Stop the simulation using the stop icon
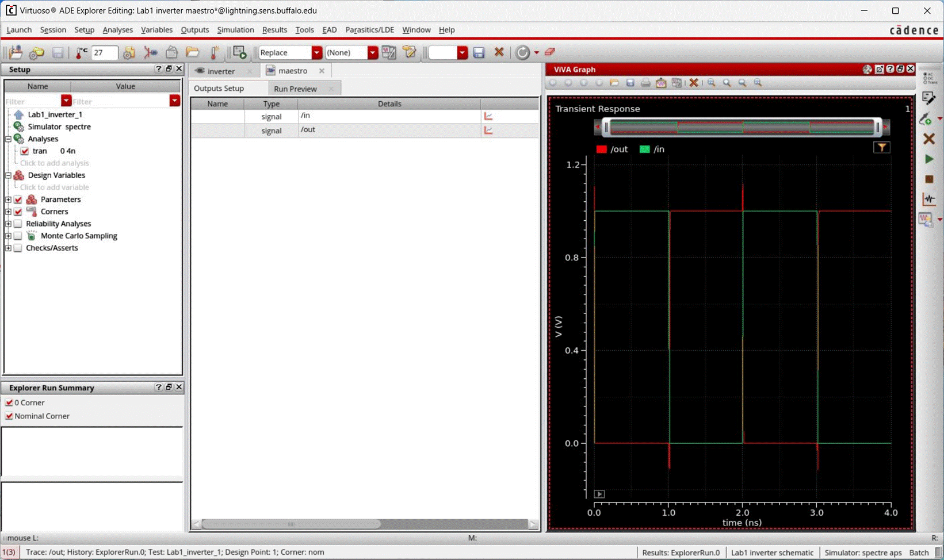944x560 pixels. point(928,179)
